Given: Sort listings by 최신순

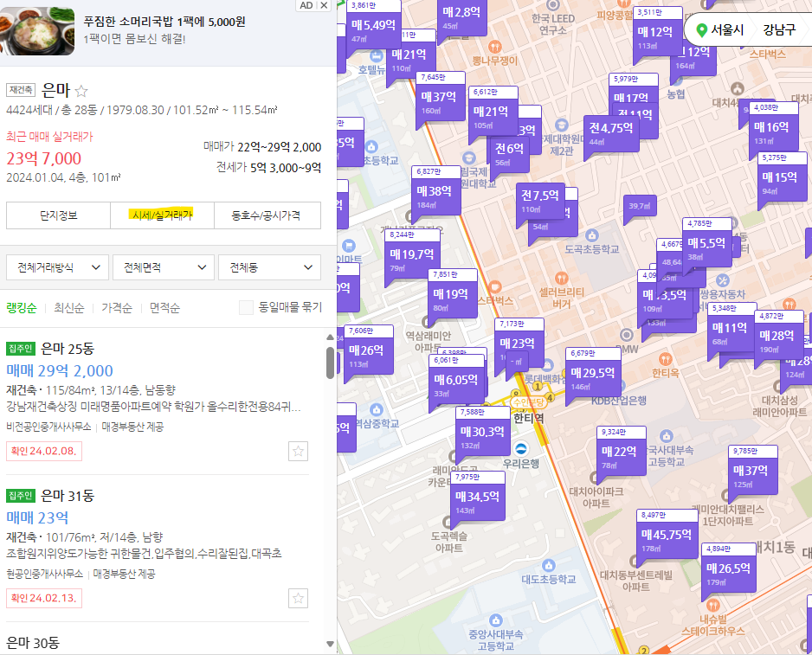Looking at the screenshot, I should (x=69, y=308).
